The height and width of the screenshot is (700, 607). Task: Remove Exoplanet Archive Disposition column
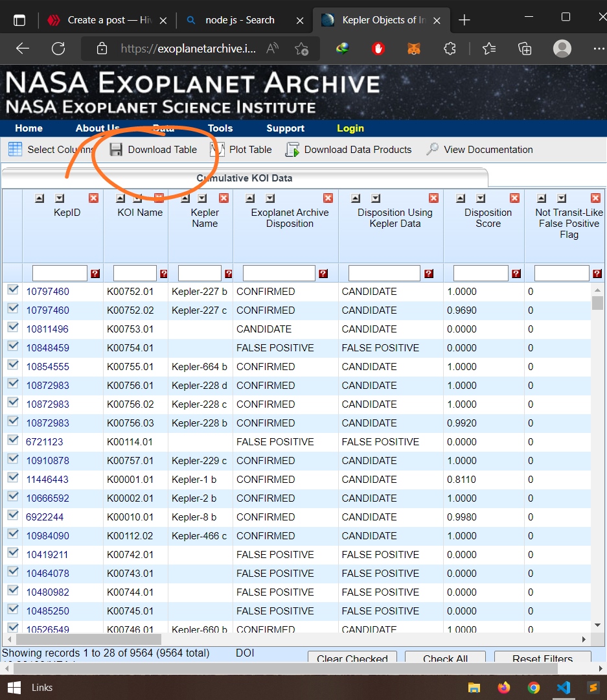[328, 198]
